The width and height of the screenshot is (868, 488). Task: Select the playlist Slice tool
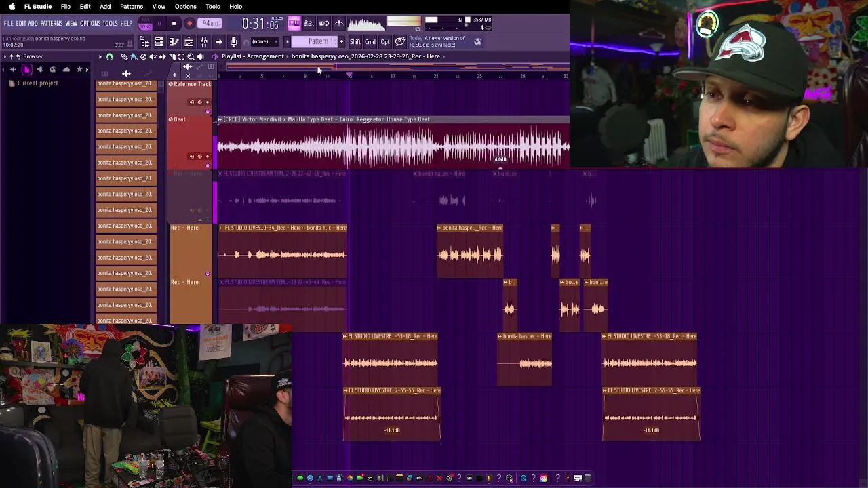coord(172,57)
